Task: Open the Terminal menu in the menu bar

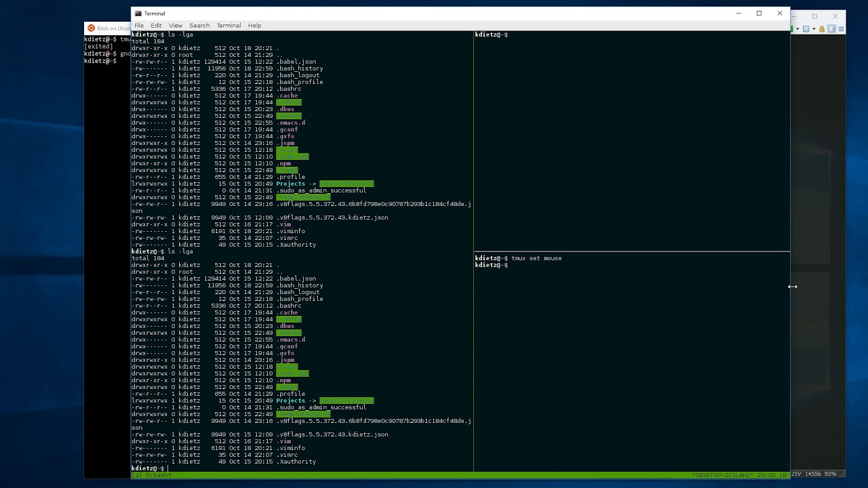Action: coord(229,25)
